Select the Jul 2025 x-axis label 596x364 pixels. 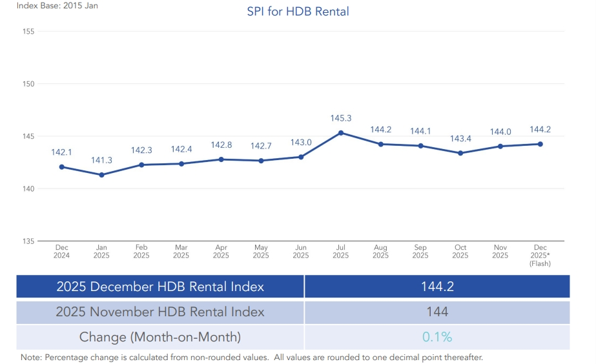341,252
